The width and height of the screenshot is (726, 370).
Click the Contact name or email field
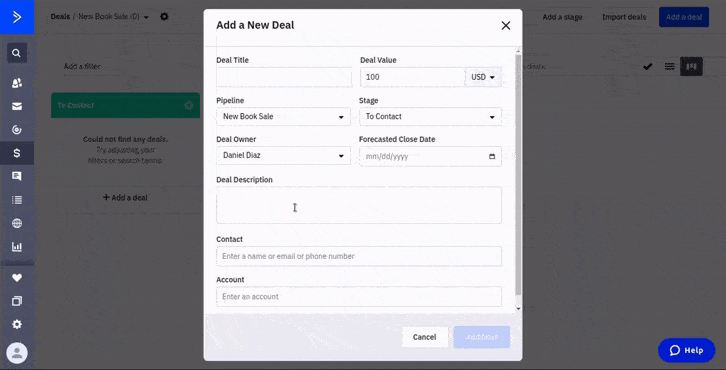pyautogui.click(x=359, y=256)
